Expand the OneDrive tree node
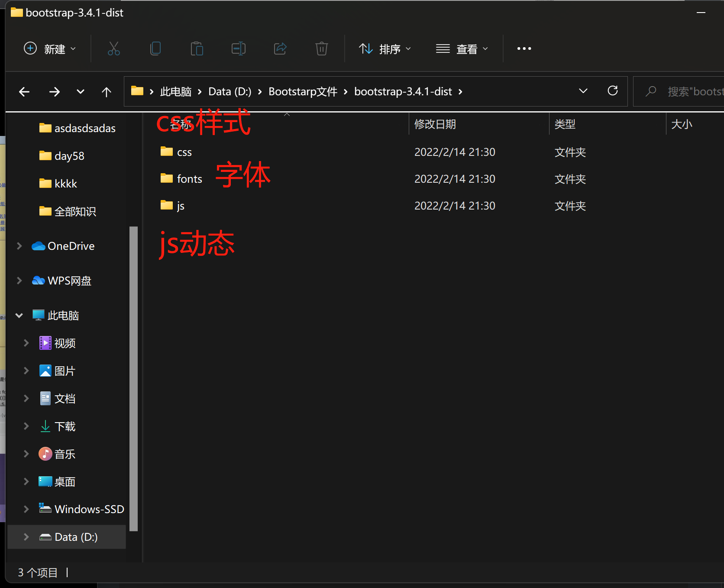 coord(19,246)
